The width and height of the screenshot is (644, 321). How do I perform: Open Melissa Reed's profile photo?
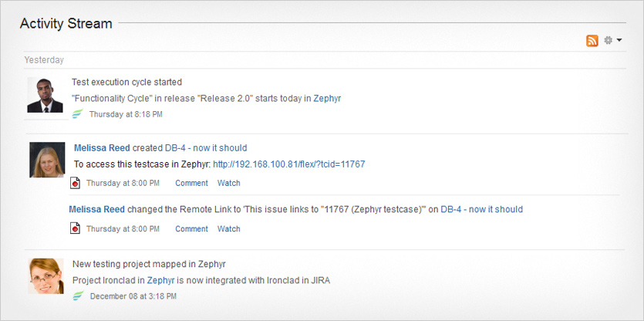(47, 160)
